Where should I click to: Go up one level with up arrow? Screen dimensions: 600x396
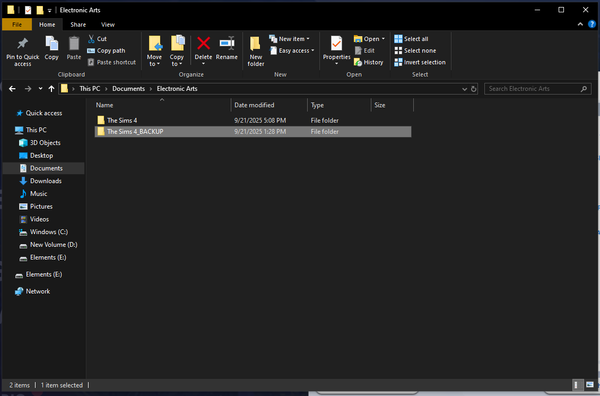(x=51, y=89)
